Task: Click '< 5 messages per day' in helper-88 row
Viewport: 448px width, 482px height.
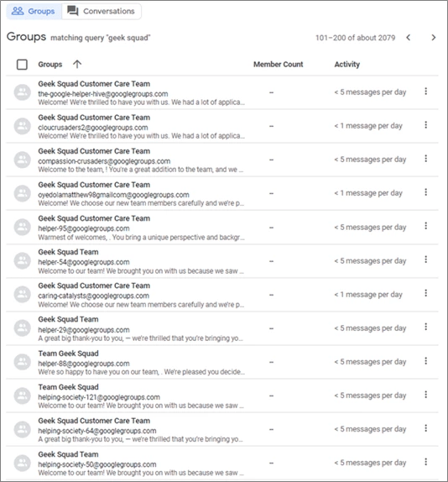Action: (x=370, y=362)
